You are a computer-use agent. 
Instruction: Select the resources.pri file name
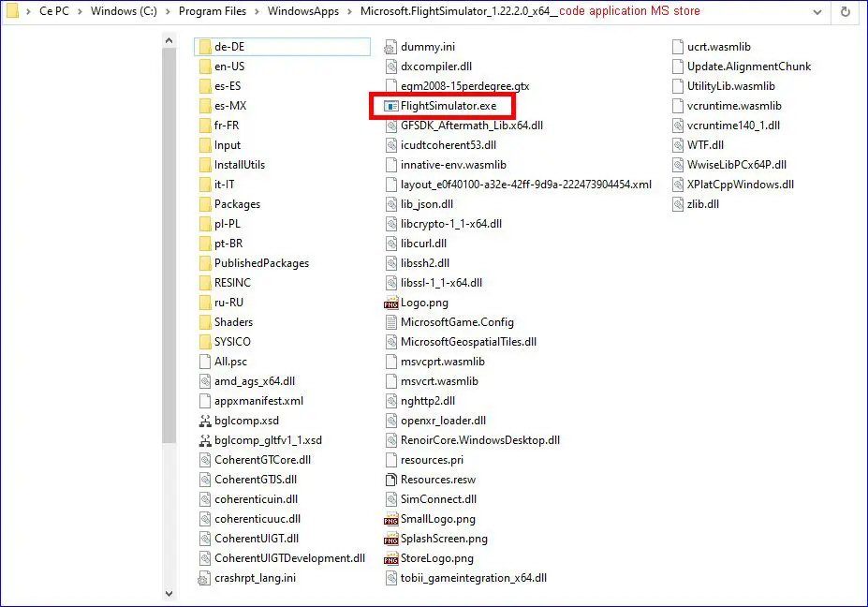[432, 460]
